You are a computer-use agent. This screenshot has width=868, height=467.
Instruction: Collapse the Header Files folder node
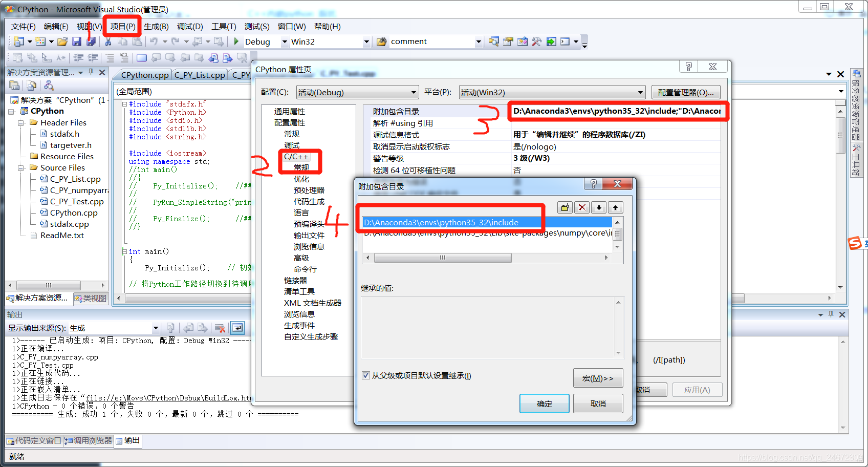pyautogui.click(x=21, y=123)
